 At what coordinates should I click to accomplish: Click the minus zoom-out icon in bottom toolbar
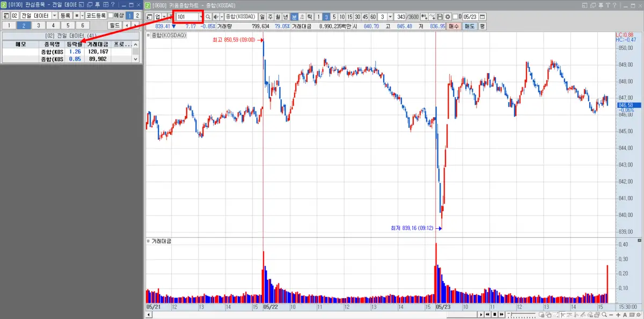tap(611, 315)
